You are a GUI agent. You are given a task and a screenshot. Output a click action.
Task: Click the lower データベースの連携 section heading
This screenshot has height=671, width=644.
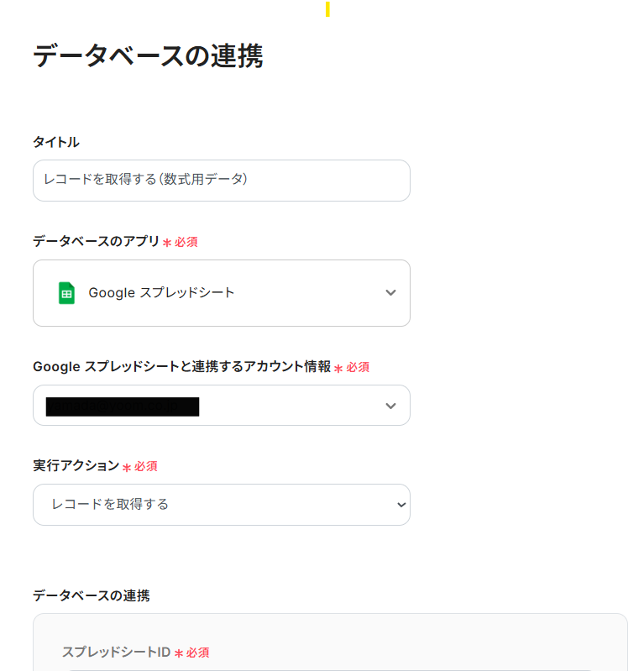[x=92, y=595]
